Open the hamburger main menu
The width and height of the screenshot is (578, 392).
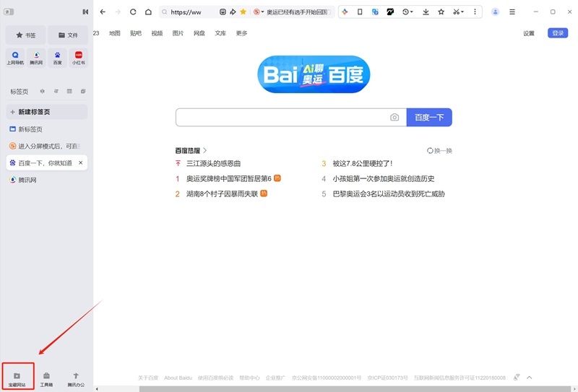click(512, 12)
